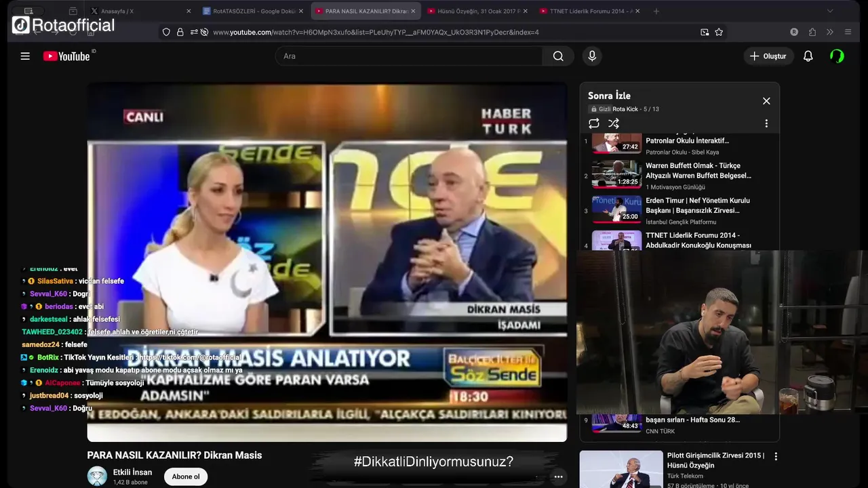Open the Etkili İnsan channel avatar
This screenshot has width=868, height=488.
pyautogui.click(x=97, y=476)
